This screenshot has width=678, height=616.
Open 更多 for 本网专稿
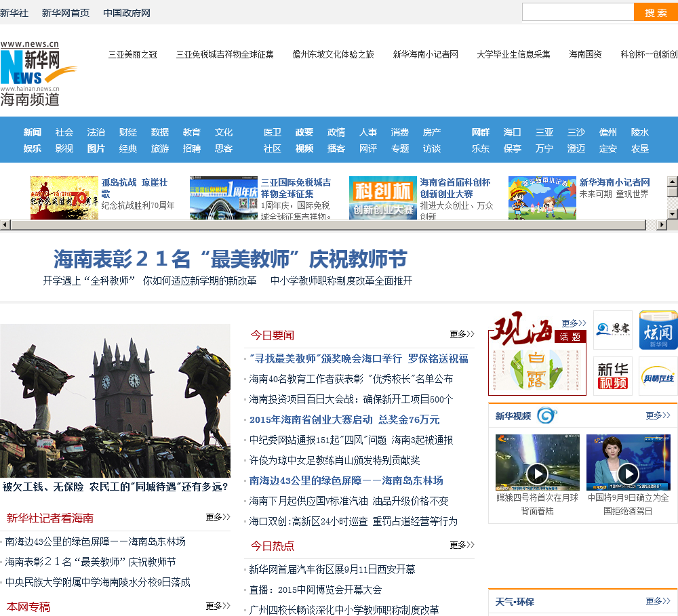tap(218, 606)
